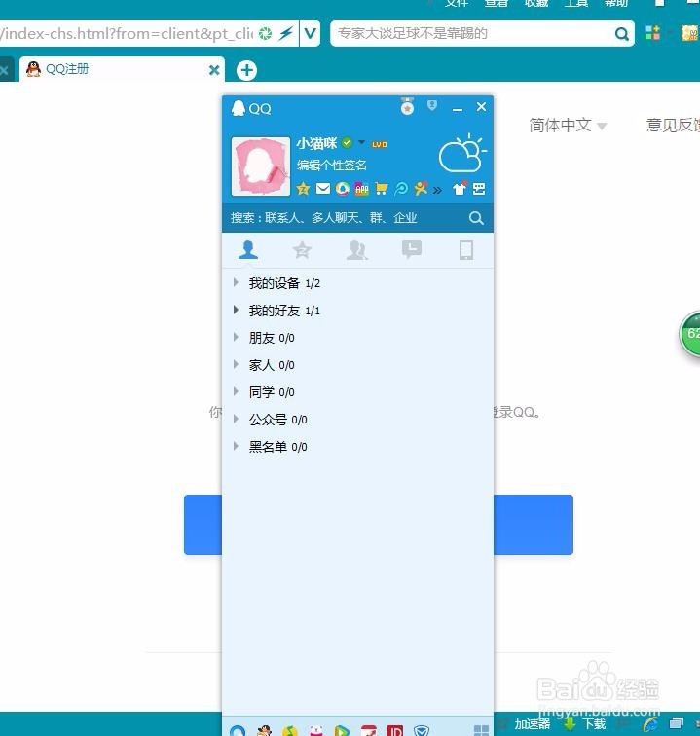700x736 pixels.
Task: Expand the 同学 group arrow
Action: pyautogui.click(x=237, y=391)
